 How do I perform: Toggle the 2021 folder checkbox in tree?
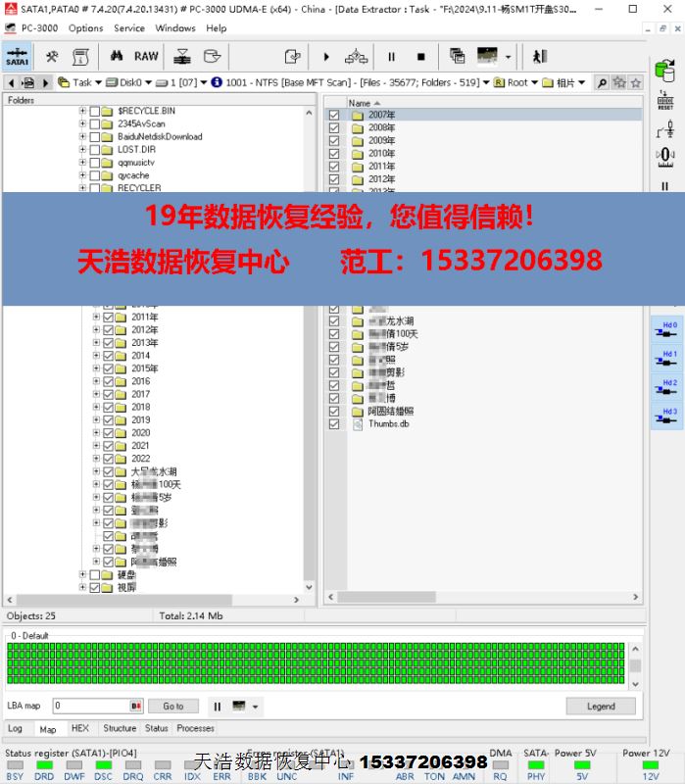point(109,446)
